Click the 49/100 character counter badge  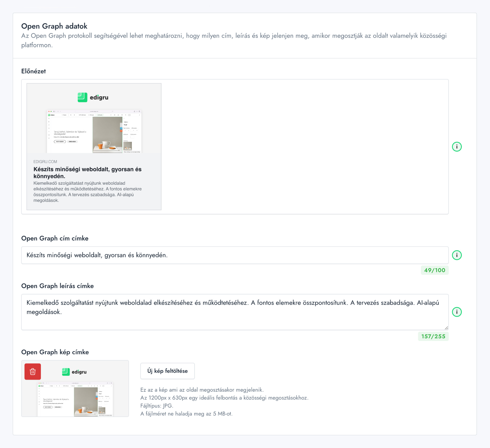click(434, 270)
